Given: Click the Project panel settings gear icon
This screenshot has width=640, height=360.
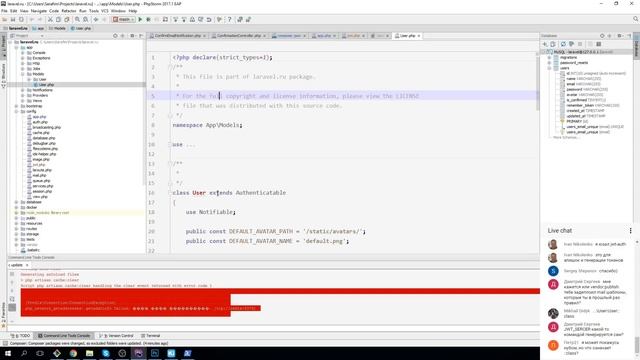Looking at the screenshot, I should (132, 36).
